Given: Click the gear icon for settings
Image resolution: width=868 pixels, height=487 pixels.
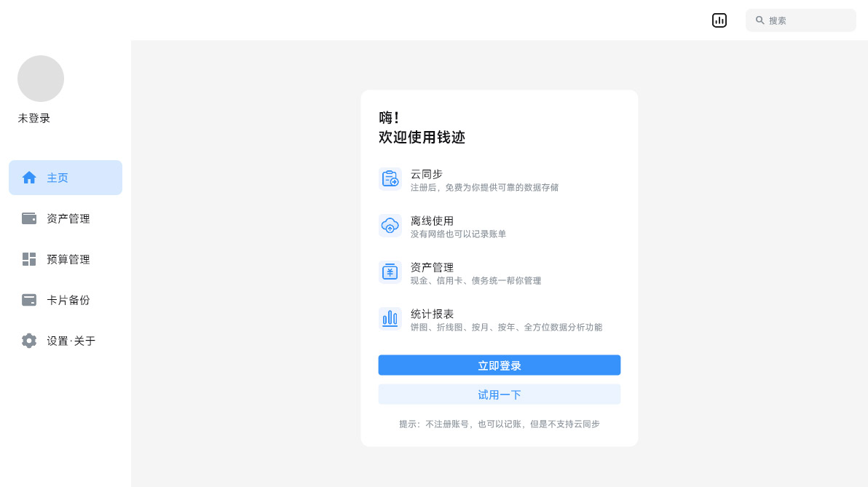Looking at the screenshot, I should pyautogui.click(x=29, y=341).
